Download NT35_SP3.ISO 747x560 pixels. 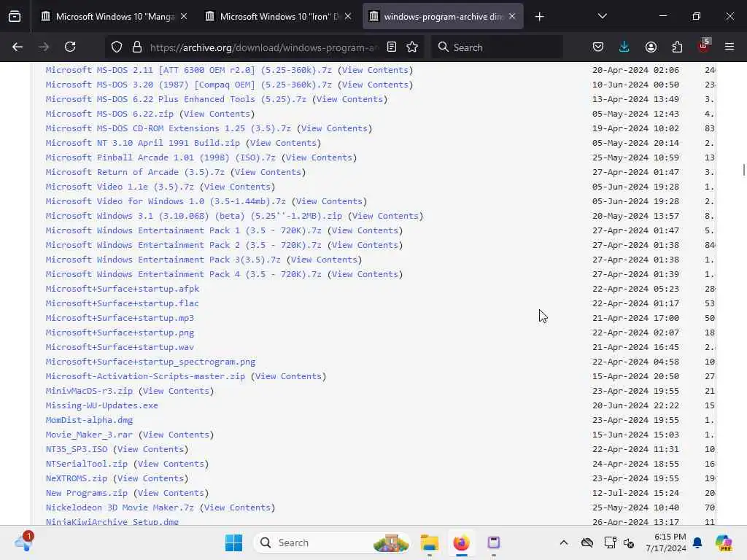76,449
